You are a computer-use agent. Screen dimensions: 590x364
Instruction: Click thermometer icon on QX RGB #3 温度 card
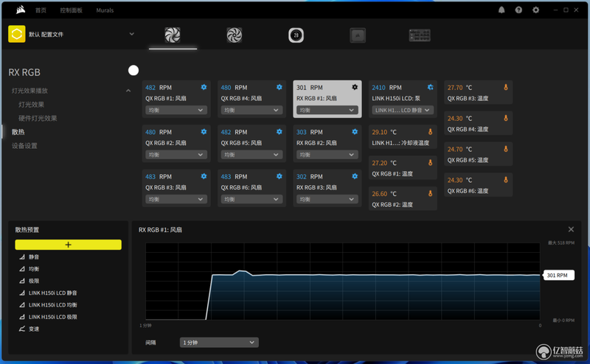[506, 87]
